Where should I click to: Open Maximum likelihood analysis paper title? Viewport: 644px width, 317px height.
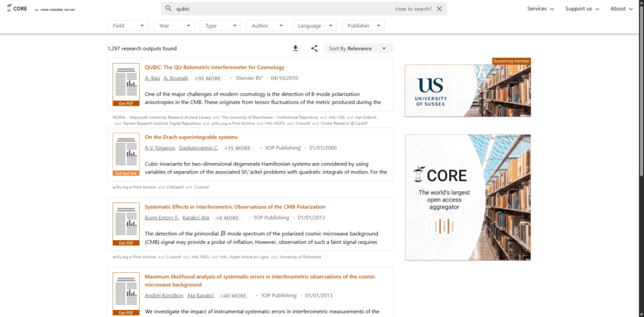pyautogui.click(x=260, y=281)
